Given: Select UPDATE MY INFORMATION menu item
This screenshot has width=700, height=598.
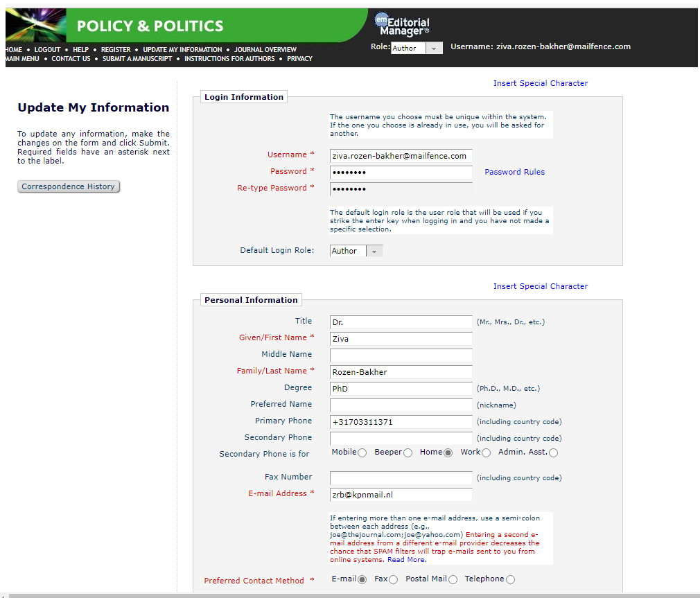Looking at the screenshot, I should pos(182,49).
